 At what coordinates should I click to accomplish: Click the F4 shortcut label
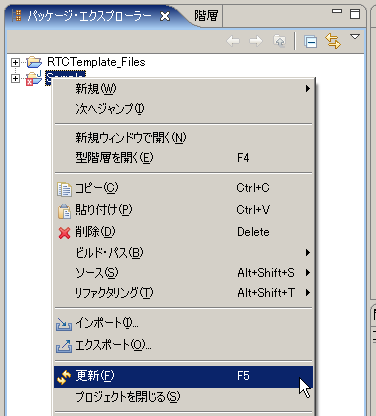(x=243, y=158)
